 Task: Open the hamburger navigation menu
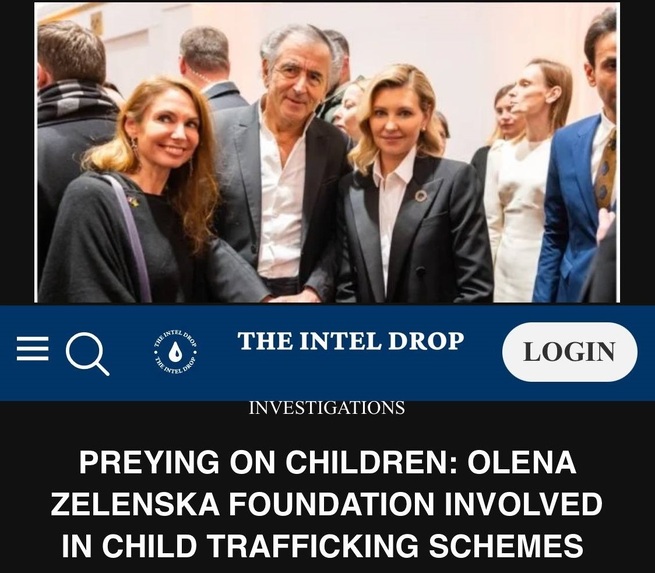click(33, 348)
